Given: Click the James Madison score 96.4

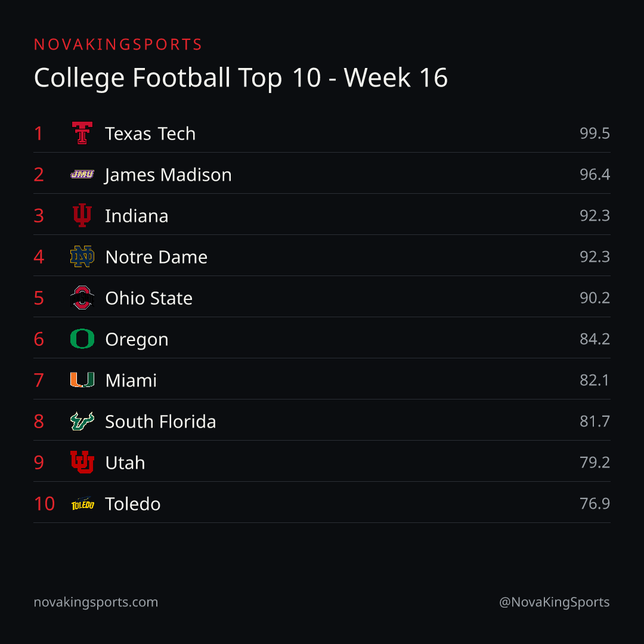Looking at the screenshot, I should click(595, 175).
